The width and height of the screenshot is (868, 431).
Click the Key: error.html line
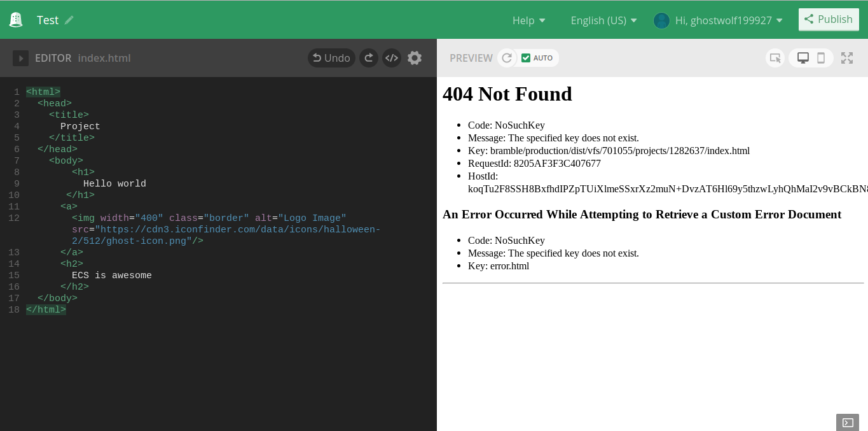[x=499, y=266]
